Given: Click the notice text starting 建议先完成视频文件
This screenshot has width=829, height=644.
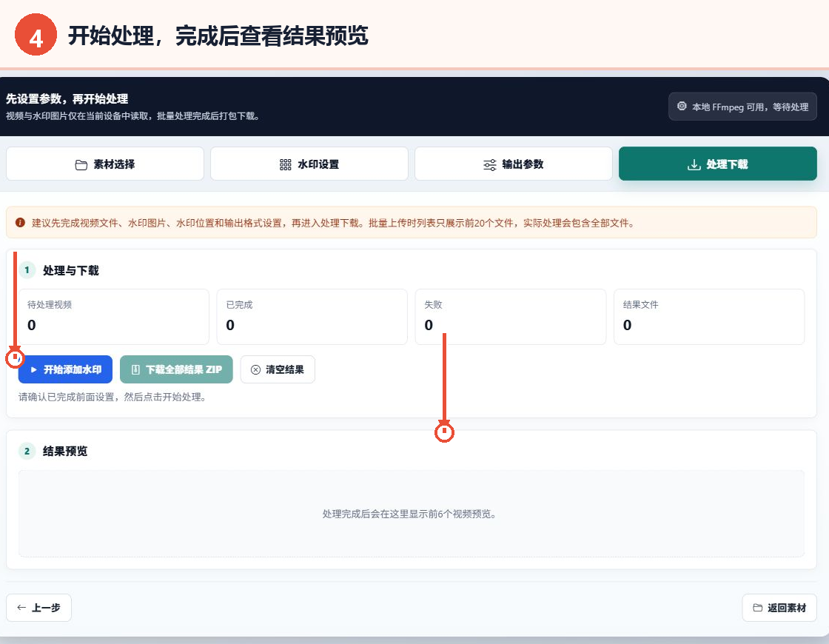Looking at the screenshot, I should 333,223.
